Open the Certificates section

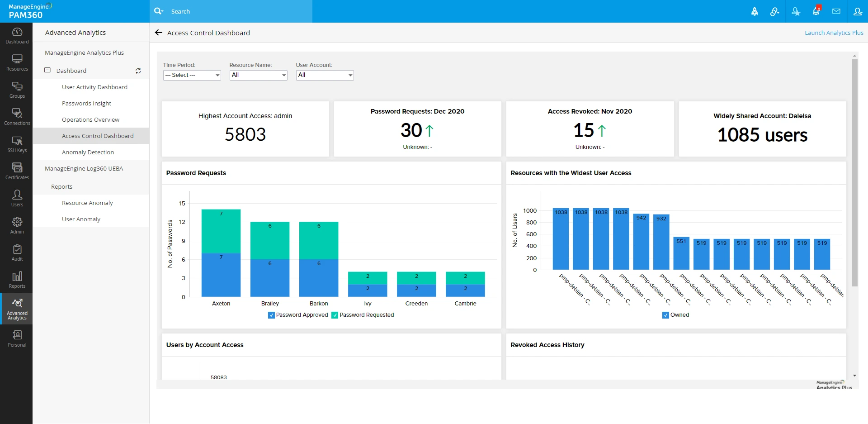(17, 171)
